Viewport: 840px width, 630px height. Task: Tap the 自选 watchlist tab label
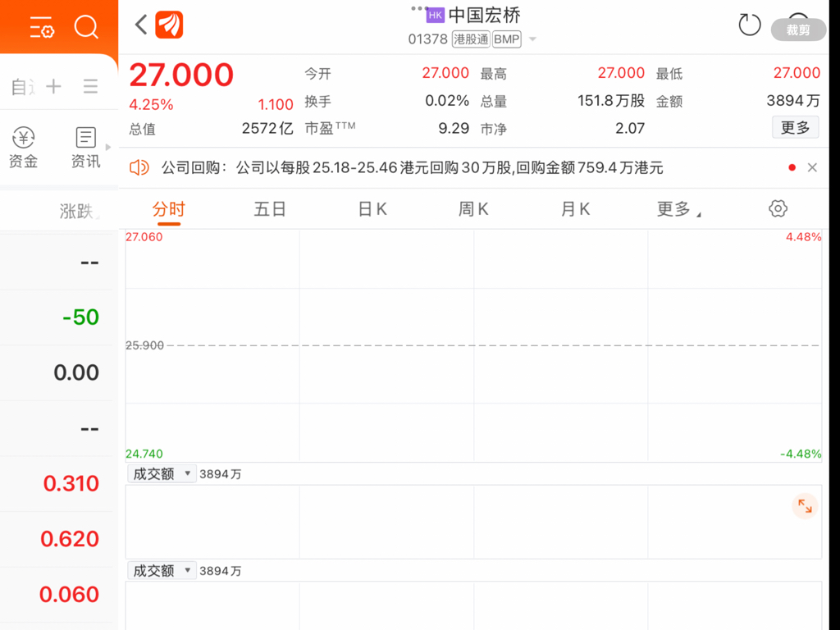pyautogui.click(x=24, y=87)
